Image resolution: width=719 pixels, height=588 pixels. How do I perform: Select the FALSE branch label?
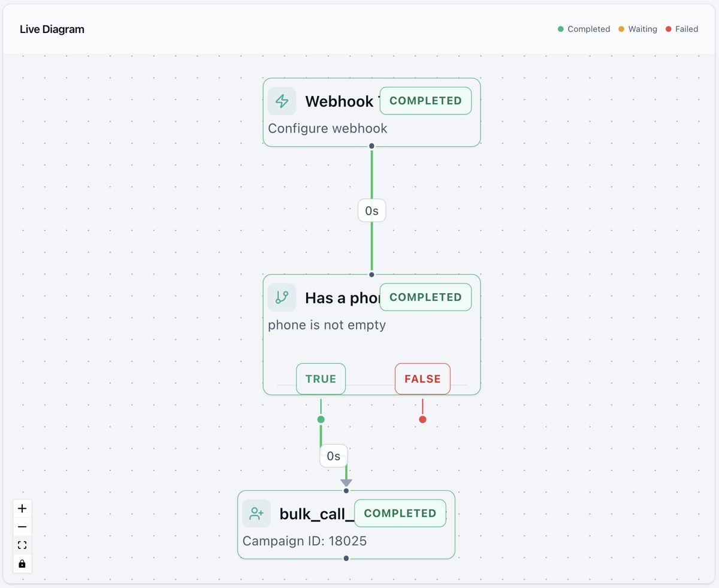tap(422, 379)
